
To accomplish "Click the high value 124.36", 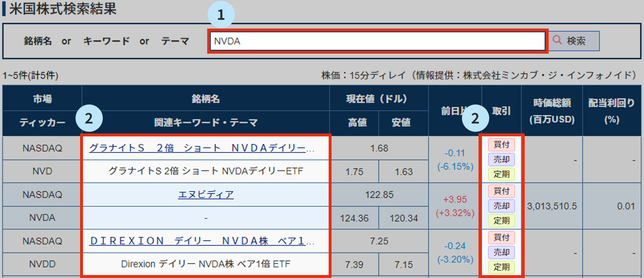I will [x=354, y=218].
